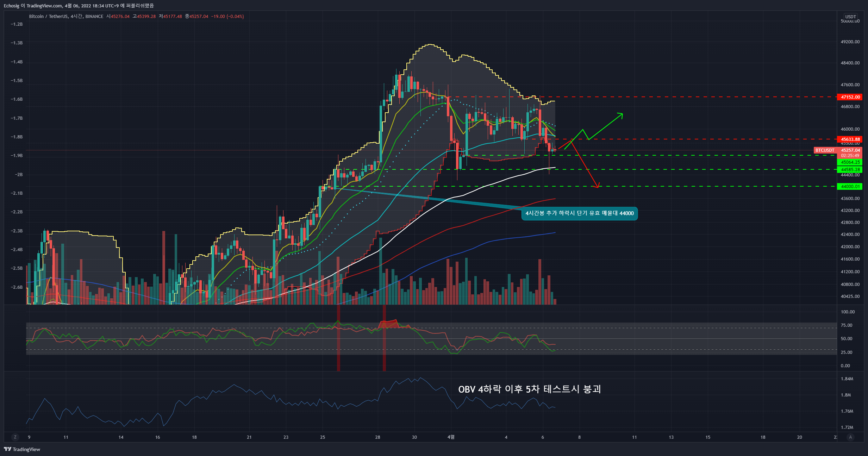Select the 4시간 interval label in legend
Image resolution: width=868 pixels, height=456 pixels.
coord(76,17)
